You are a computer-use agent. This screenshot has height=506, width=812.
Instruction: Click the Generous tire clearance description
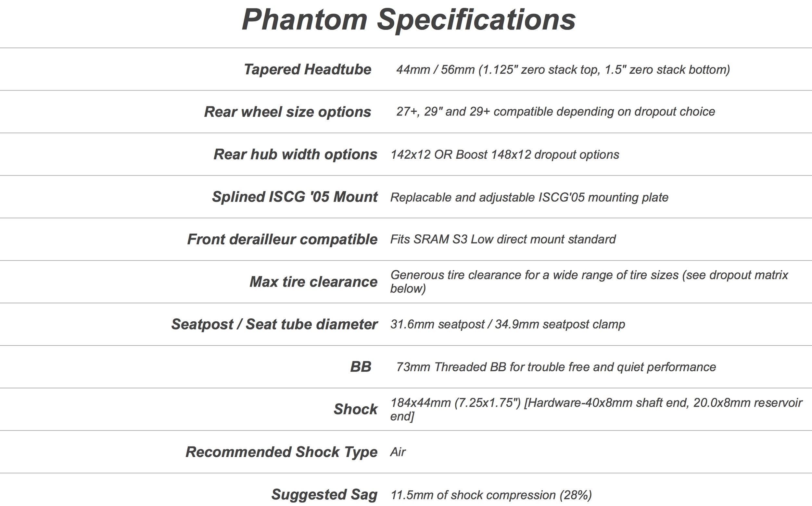pyautogui.click(x=589, y=282)
